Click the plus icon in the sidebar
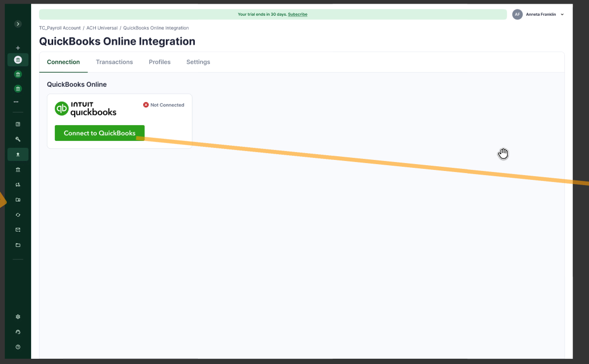 tap(18, 48)
